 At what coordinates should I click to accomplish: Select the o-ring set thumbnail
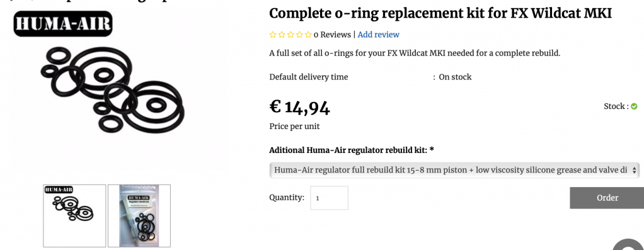coord(74,215)
